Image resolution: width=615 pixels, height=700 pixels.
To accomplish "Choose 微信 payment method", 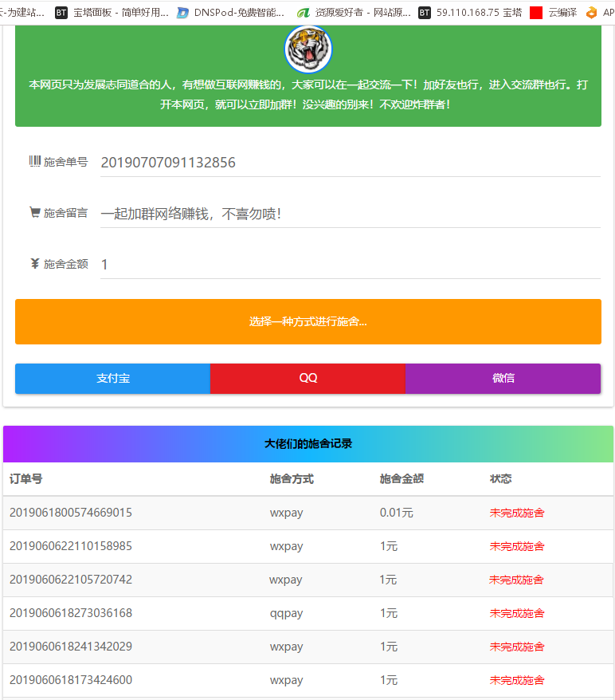I will 503,379.
